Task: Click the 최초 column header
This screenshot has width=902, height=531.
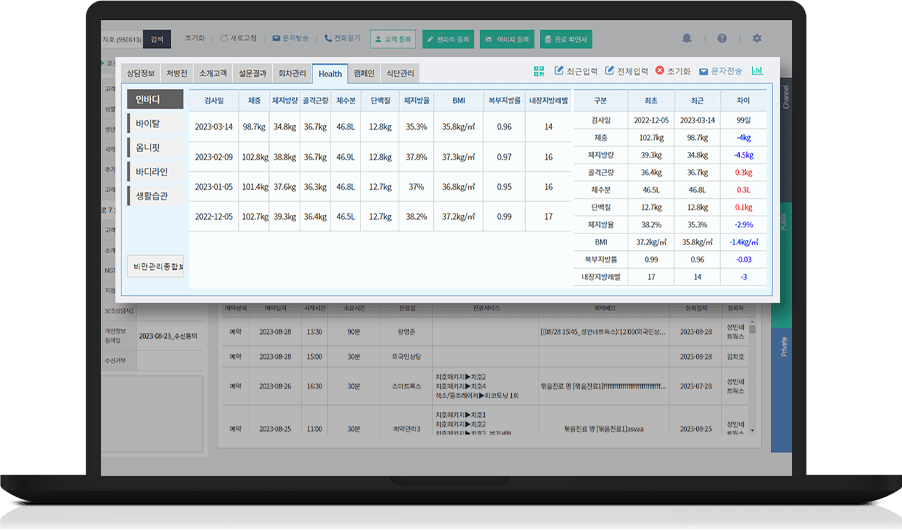Action: (x=651, y=100)
